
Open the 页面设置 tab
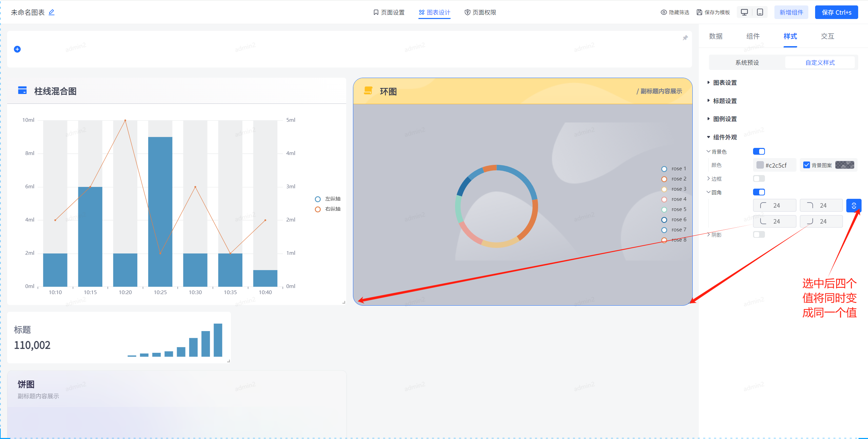click(x=389, y=13)
